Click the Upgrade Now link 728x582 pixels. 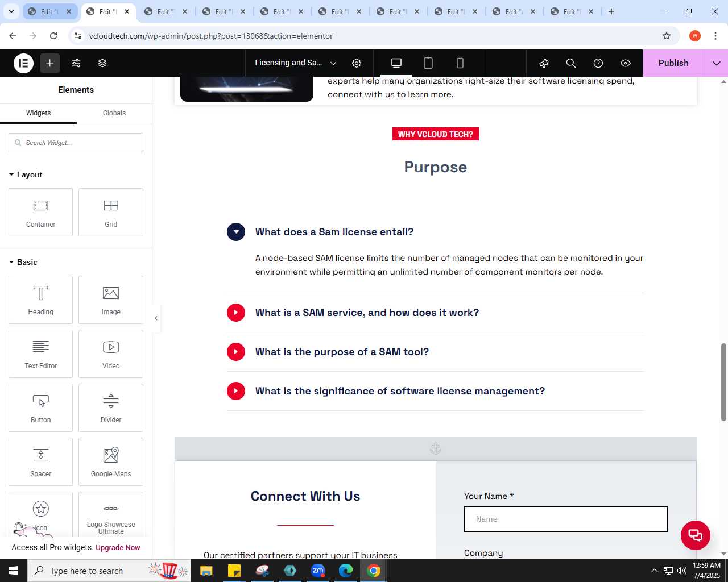118,548
